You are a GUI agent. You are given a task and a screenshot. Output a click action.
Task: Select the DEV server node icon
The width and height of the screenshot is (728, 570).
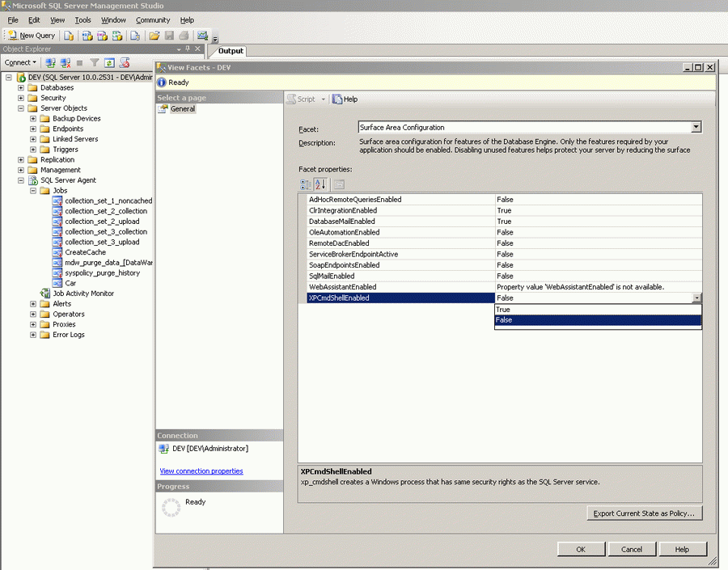click(21, 77)
